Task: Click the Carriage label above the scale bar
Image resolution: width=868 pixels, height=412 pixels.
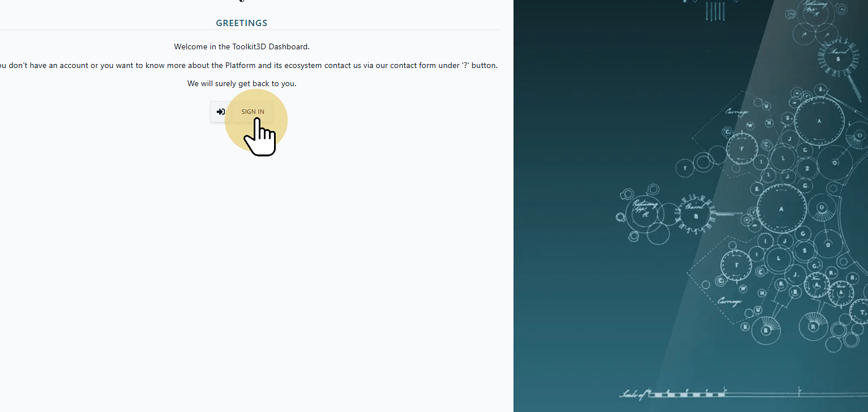Action: tap(729, 301)
